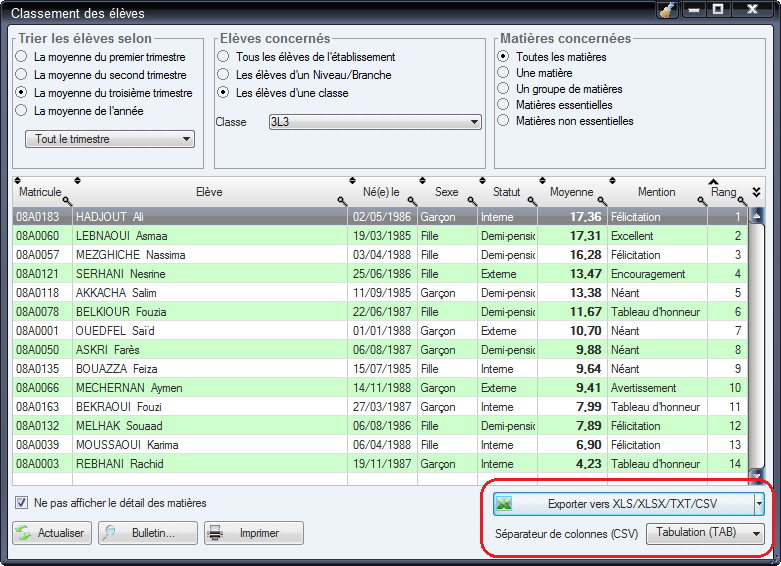Viewport: 781px width, 566px height.
Task: Click the sort diamond icon above Mention
Action: coord(613,180)
